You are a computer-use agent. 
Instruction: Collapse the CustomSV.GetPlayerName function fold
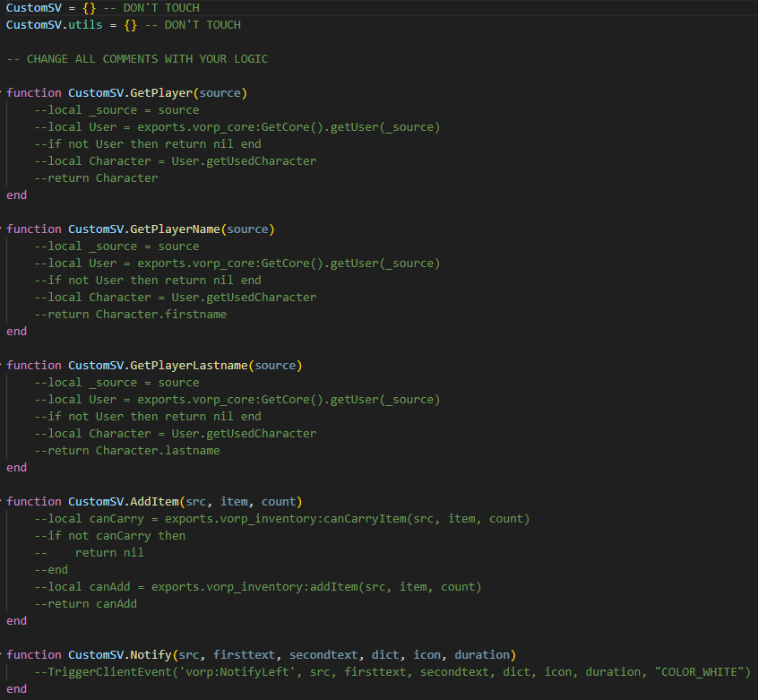pos(2,229)
